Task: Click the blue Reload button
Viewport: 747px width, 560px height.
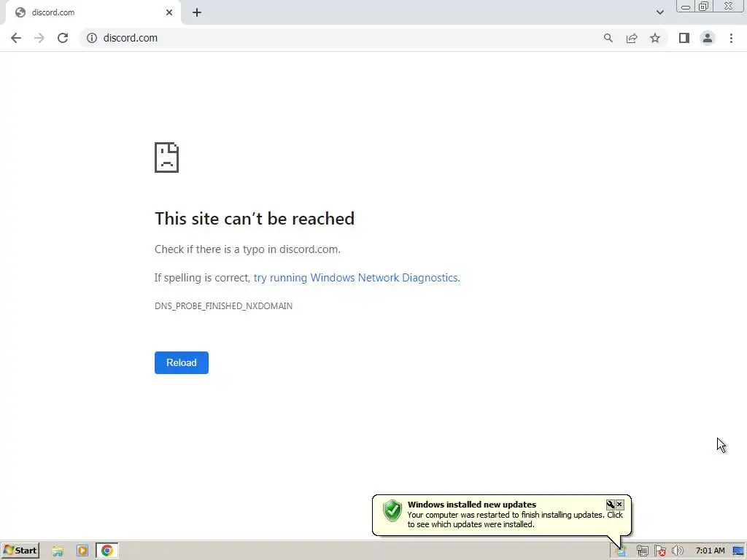Action: tap(182, 363)
